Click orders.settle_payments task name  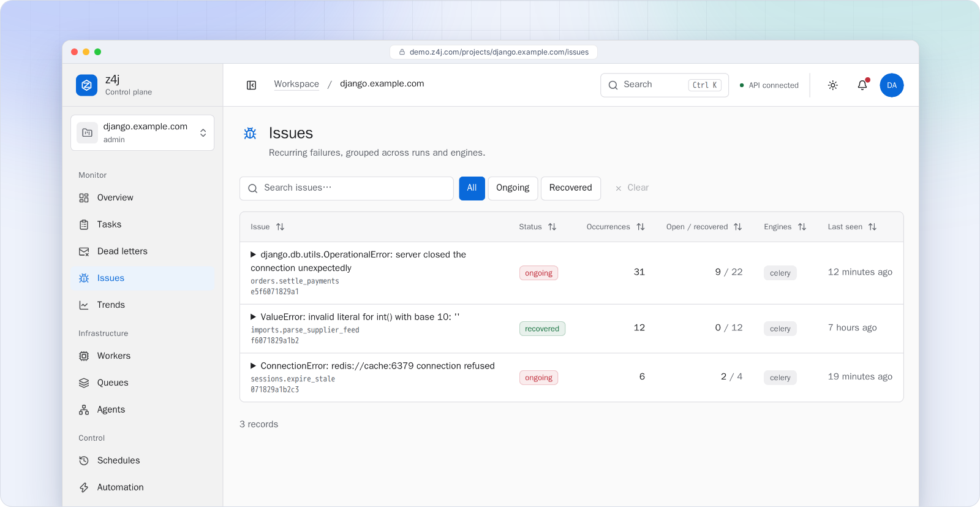pos(295,281)
